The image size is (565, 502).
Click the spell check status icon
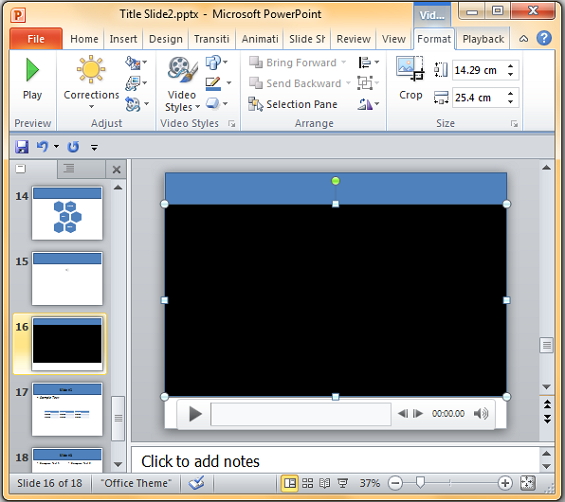coord(197,483)
